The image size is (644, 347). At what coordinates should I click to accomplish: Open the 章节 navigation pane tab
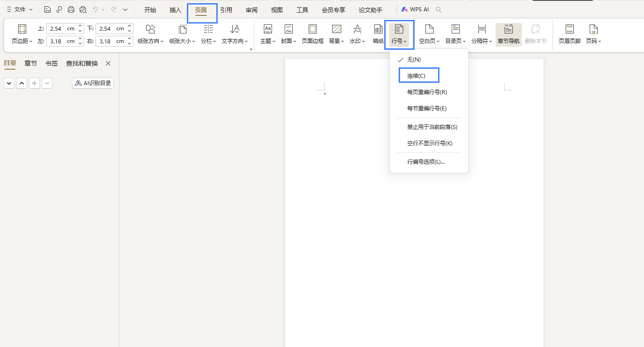(31, 63)
